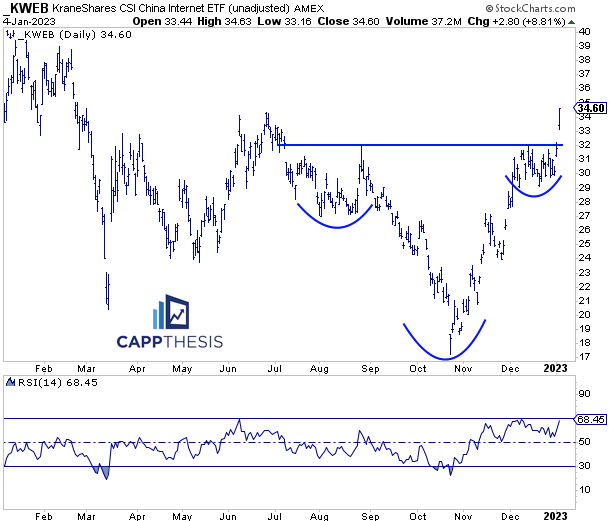Click the CAPPTHESIS logo icon
Image resolution: width=609 pixels, height=521 pixels.
pos(171,312)
